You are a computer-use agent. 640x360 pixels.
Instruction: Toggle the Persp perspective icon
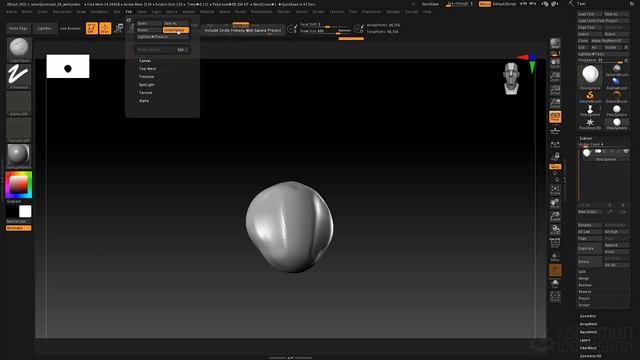(x=555, y=117)
